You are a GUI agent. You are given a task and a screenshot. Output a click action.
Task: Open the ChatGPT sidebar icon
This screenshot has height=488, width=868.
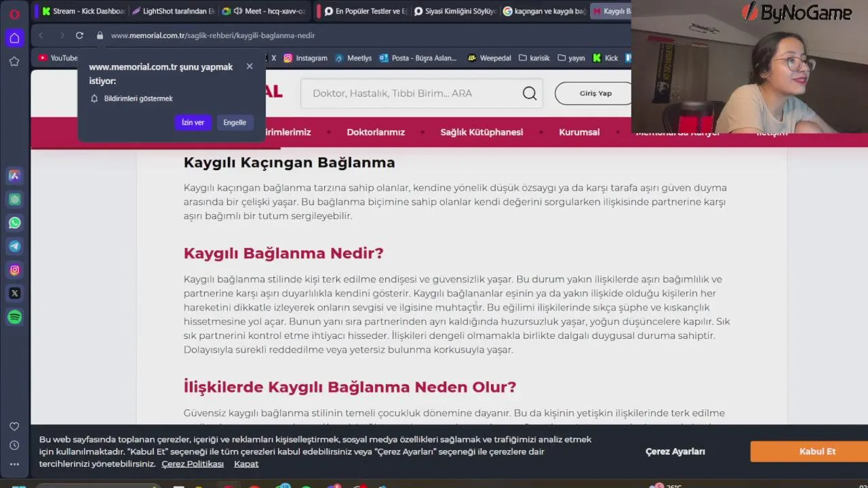point(14,199)
